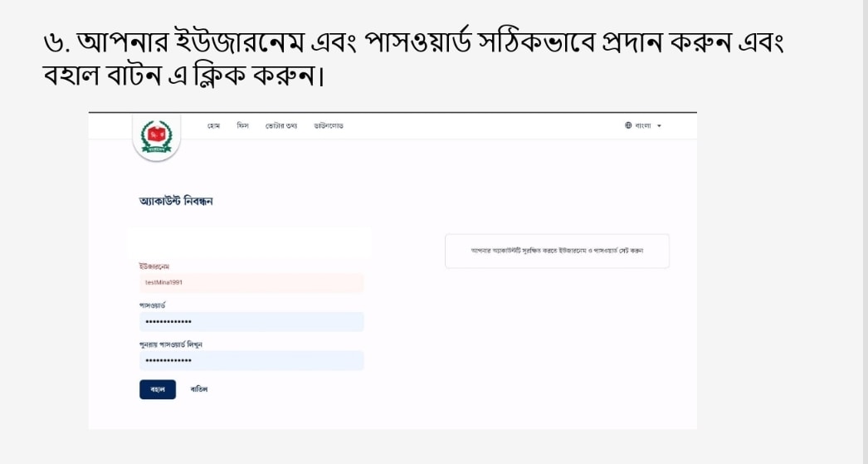
Task: Open the ভোটার তথ্য menu item
Action: coord(281,126)
